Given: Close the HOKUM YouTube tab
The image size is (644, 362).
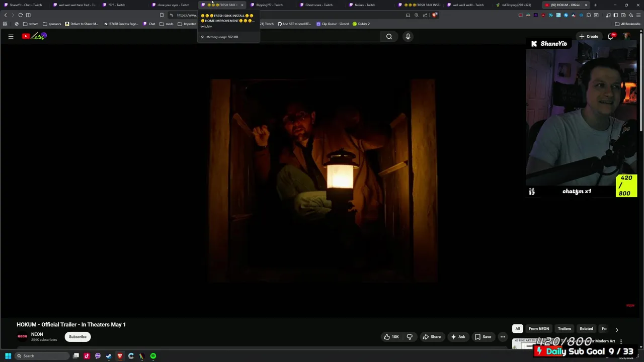Looking at the screenshot, I should point(586,5).
